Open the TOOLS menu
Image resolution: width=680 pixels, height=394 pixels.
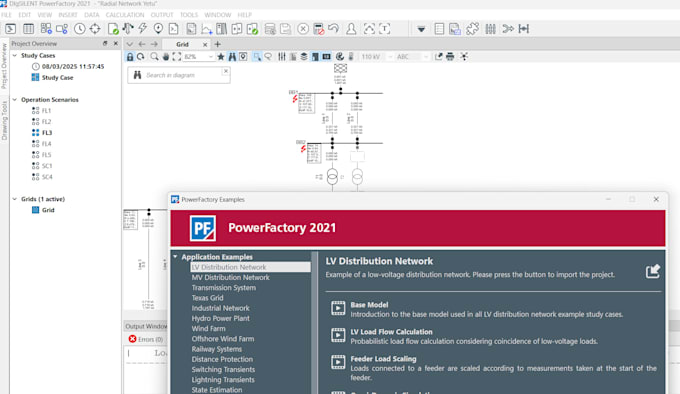click(x=189, y=15)
